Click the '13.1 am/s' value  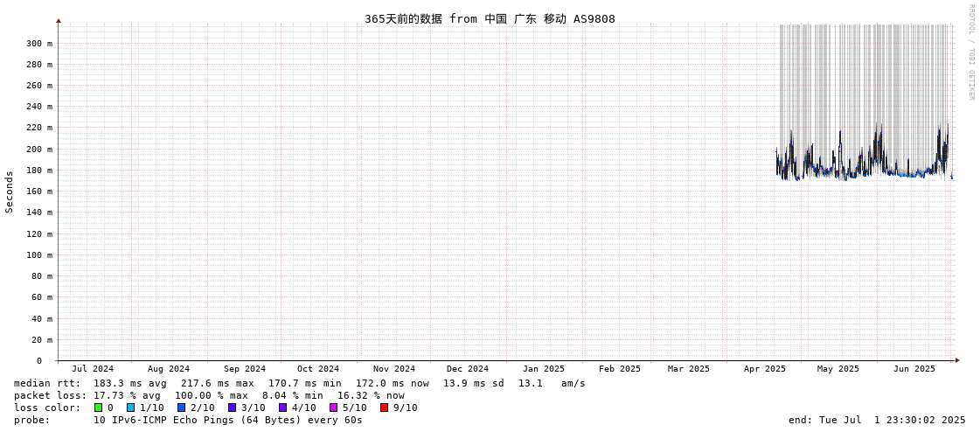[x=552, y=383]
